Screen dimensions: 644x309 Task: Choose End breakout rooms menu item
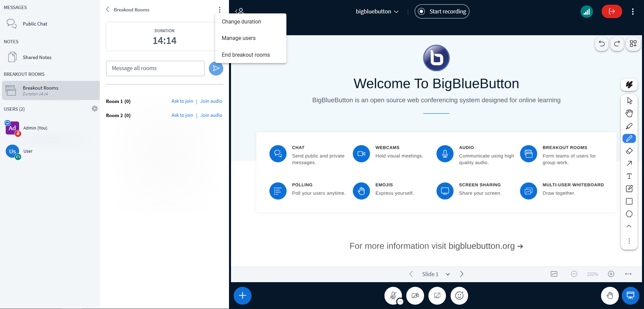point(251,55)
